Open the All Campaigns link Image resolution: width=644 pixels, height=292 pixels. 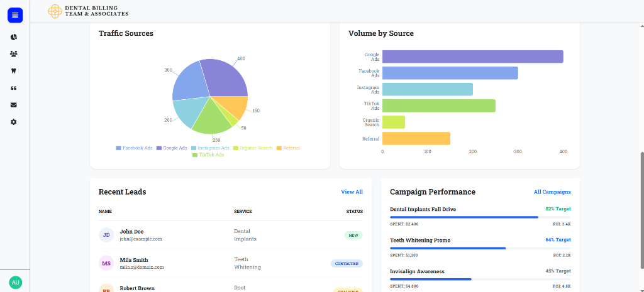coord(552,192)
